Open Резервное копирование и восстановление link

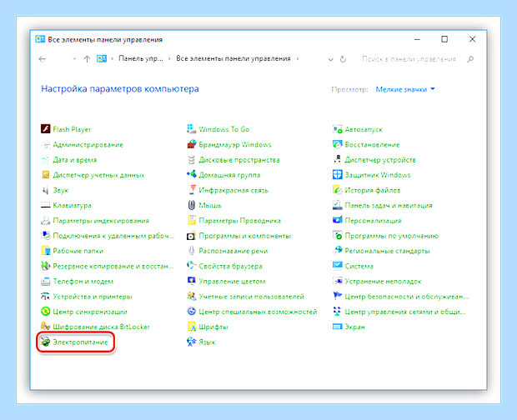113,266
